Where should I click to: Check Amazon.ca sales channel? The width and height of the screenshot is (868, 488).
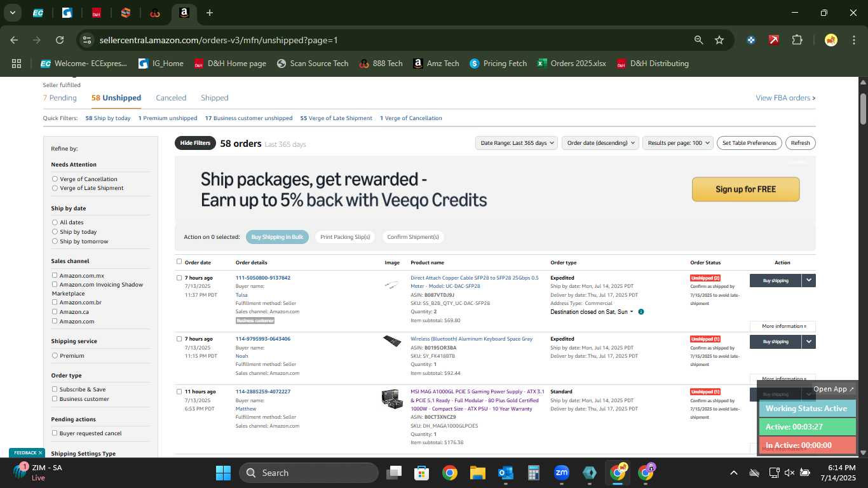click(x=55, y=311)
